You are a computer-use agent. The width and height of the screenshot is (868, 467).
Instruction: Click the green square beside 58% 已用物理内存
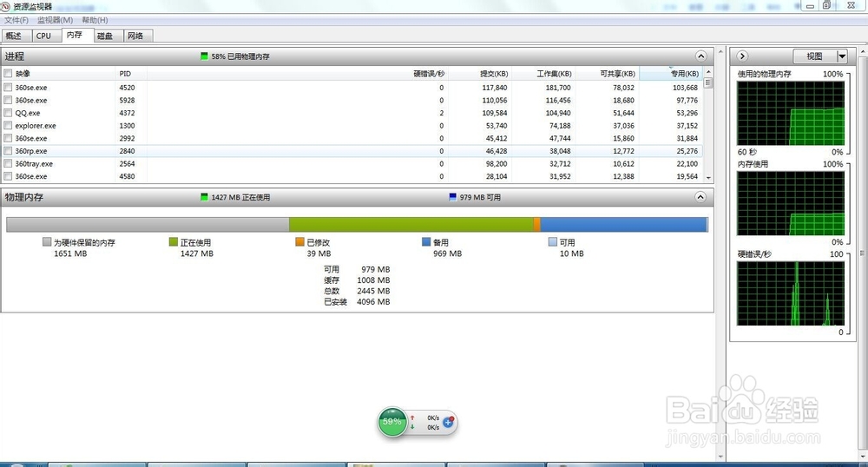(205, 56)
